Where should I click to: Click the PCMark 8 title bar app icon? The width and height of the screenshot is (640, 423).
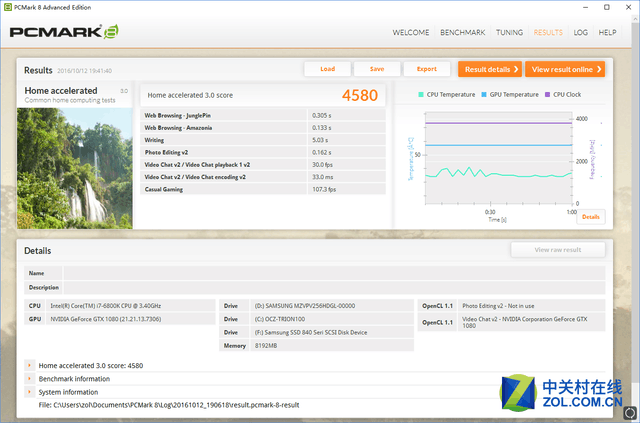[x=7, y=7]
